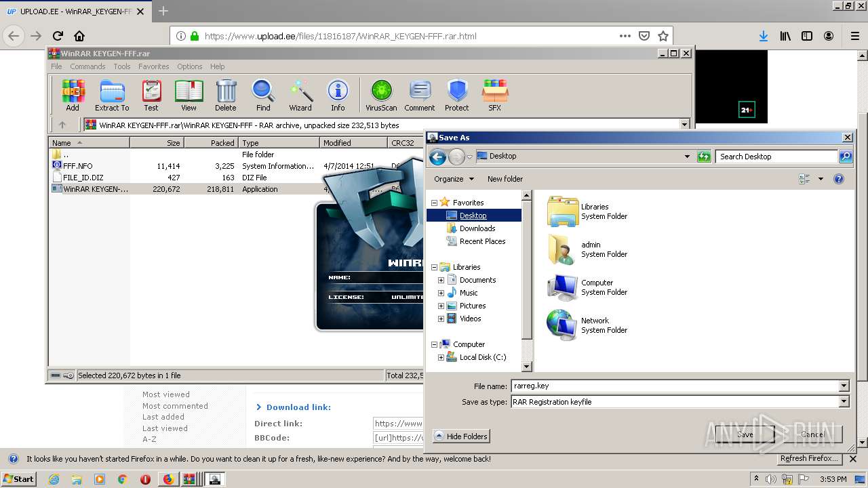
Task: Expand the Documents library node
Action: point(441,280)
